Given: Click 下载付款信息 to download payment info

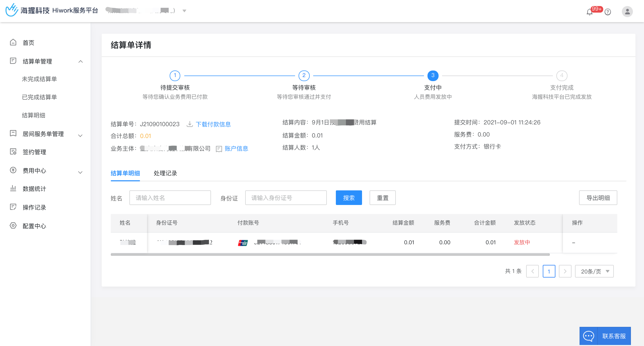Looking at the screenshot, I should click(213, 124).
